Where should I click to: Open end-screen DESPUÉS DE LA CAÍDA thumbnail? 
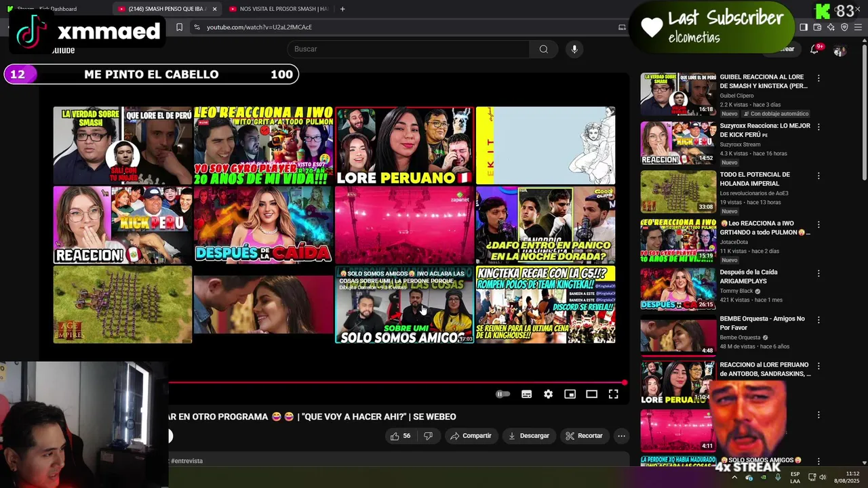(x=263, y=225)
